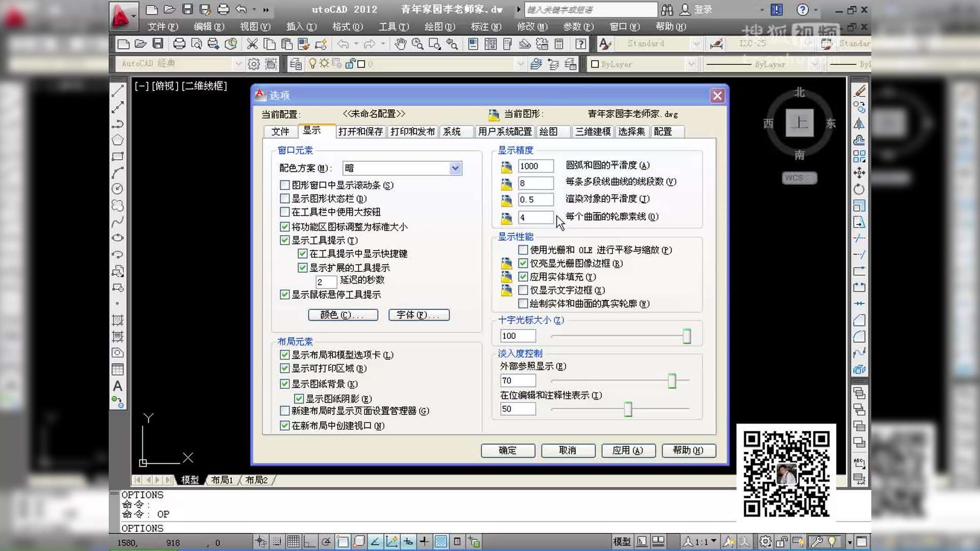Open the 格式 menu
980x551 pixels.
[x=346, y=27]
